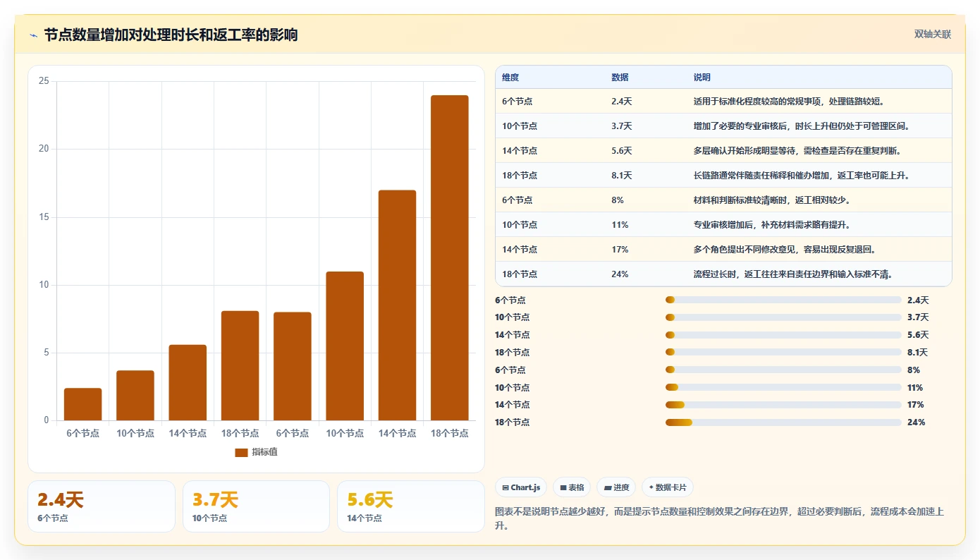Click the description starting 长链路通常伴随

pyautogui.click(x=802, y=176)
